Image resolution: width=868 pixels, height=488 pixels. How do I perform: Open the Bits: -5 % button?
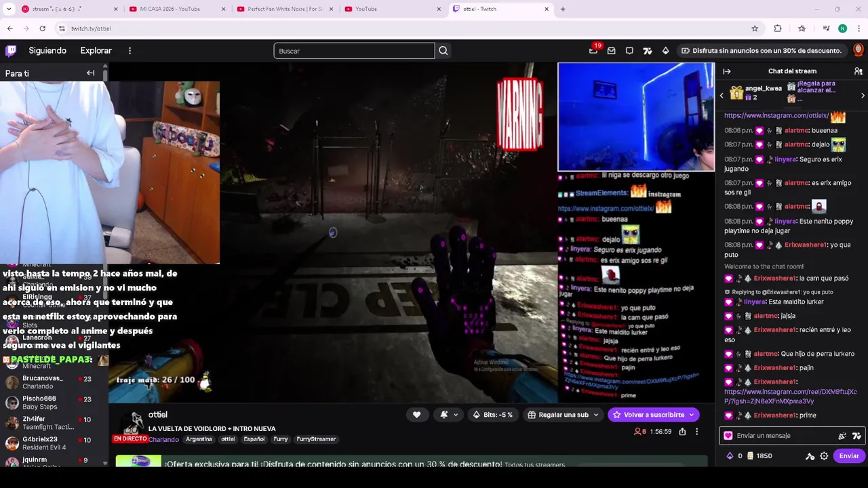493,415
